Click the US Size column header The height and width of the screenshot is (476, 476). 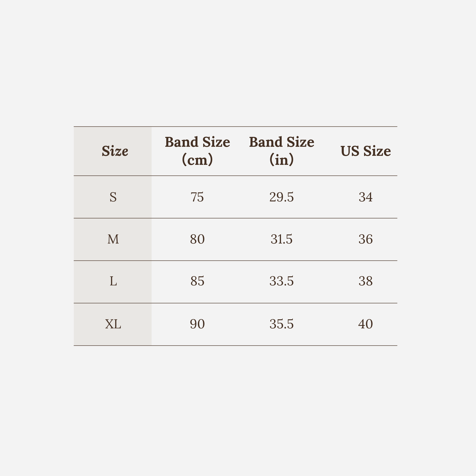[x=366, y=151]
